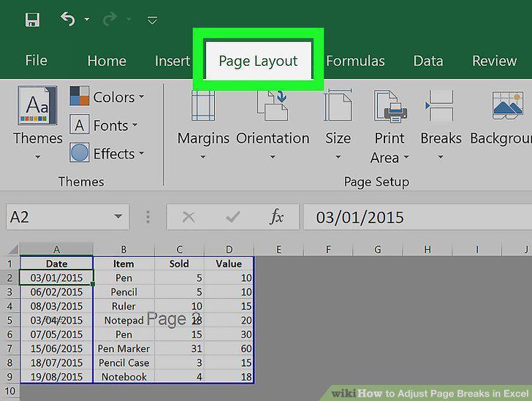Select cell containing 19/08/2015
This screenshot has height=401, width=532.
56,377
